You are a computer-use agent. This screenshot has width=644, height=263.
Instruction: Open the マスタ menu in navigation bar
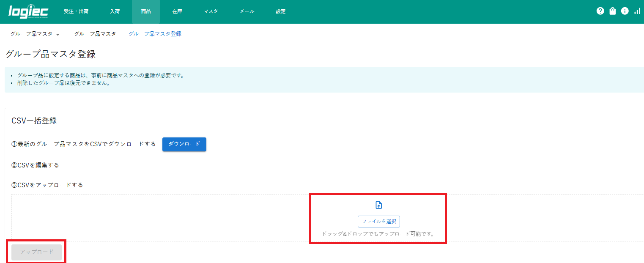[x=211, y=11]
